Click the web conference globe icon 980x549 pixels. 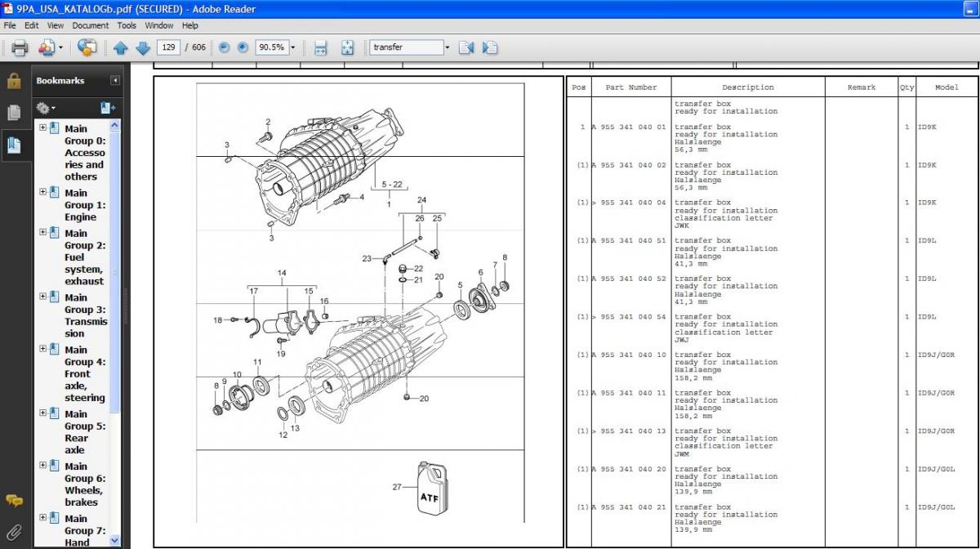(87, 47)
